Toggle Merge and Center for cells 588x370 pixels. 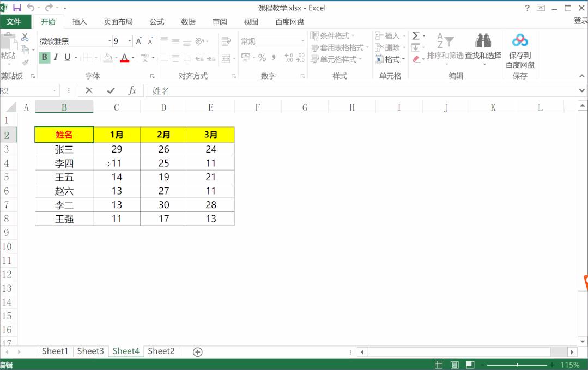tap(227, 58)
